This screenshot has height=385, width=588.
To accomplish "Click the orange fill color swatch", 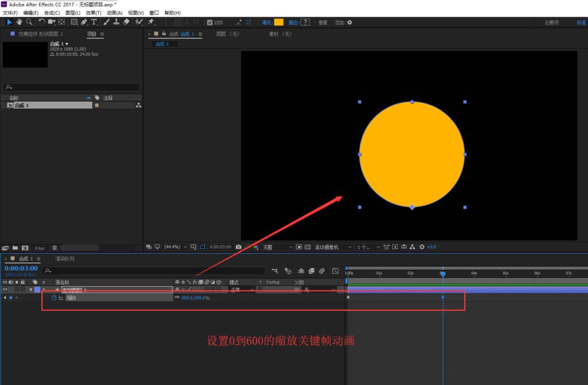I will click(279, 22).
